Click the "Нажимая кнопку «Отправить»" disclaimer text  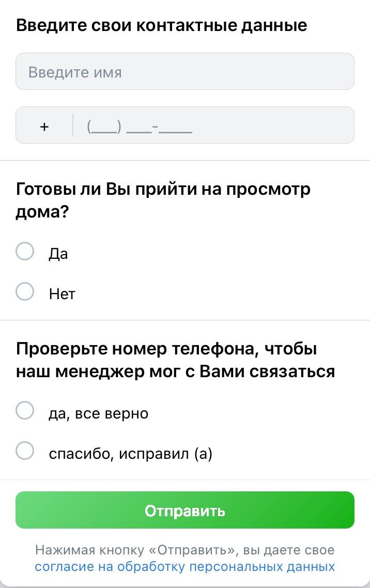coord(184,550)
